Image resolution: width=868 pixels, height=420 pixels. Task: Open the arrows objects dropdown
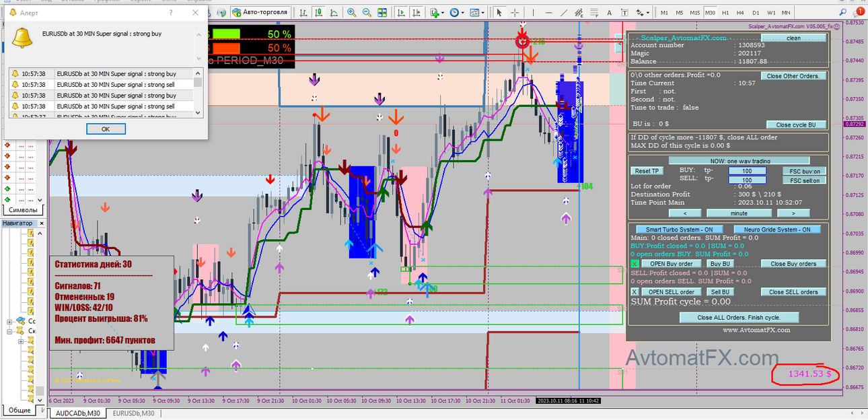[x=641, y=12]
